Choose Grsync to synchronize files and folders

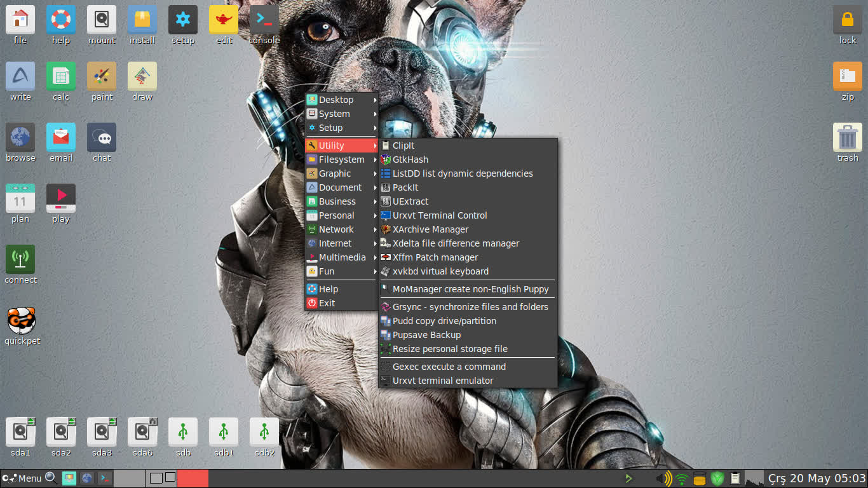(x=470, y=306)
